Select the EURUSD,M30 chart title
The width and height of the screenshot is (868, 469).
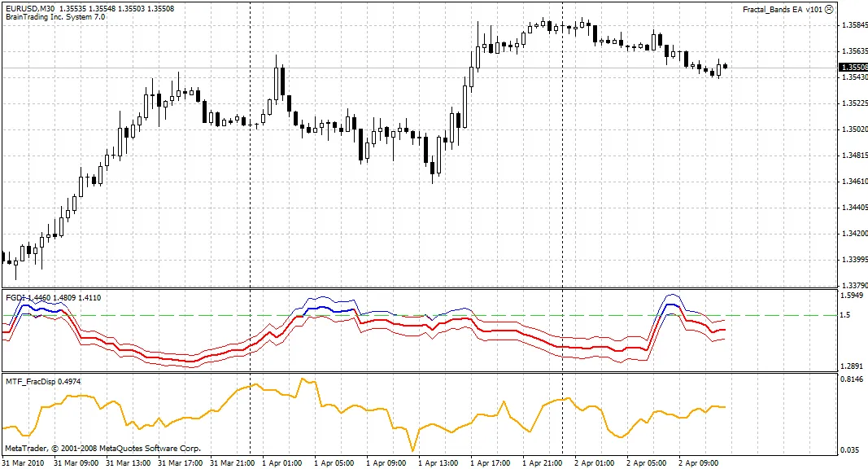(30, 7)
